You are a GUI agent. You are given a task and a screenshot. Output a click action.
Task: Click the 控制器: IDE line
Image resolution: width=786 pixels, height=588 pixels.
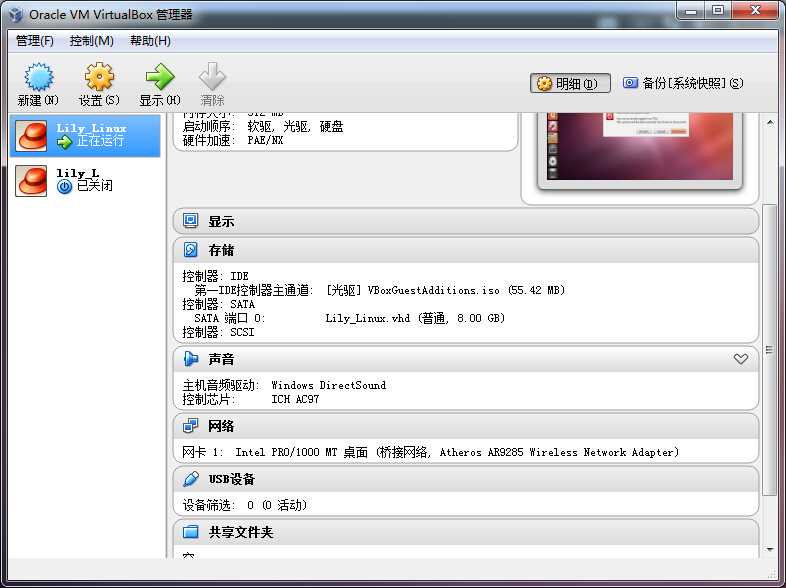[x=216, y=276]
